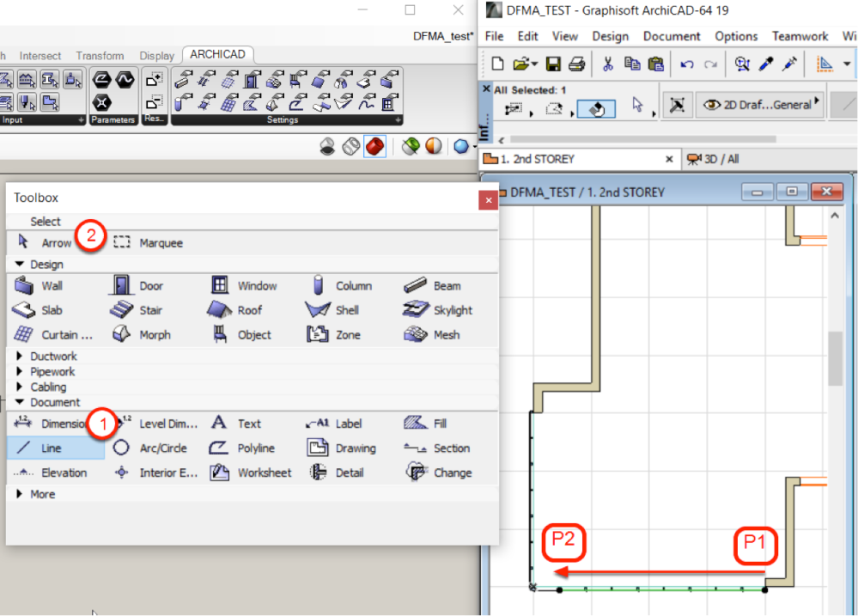Select the Mesh tool
The height and width of the screenshot is (616, 858).
tap(432, 334)
